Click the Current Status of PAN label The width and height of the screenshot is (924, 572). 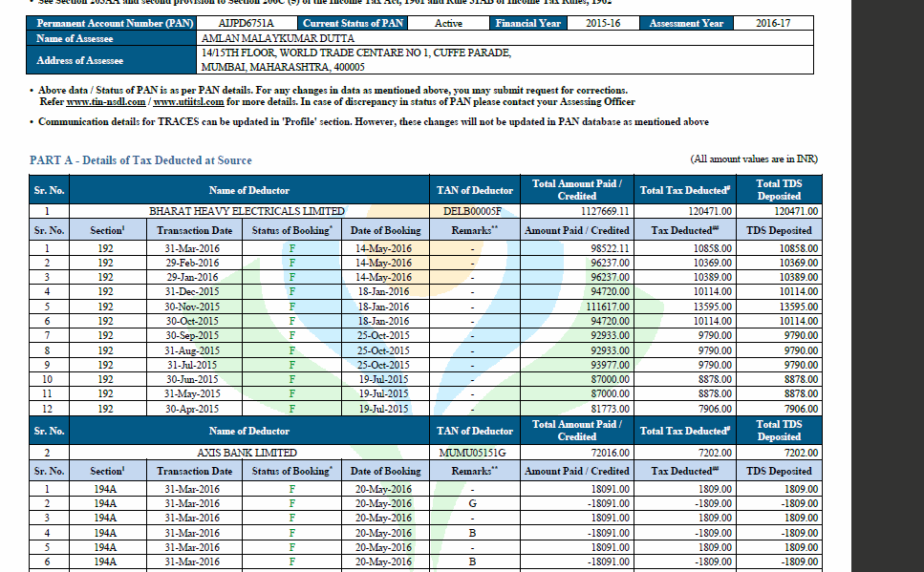coord(353,23)
